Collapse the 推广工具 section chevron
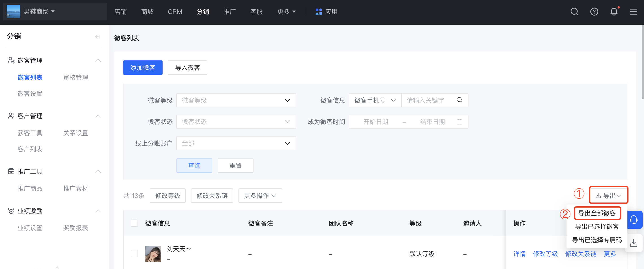 click(x=98, y=171)
